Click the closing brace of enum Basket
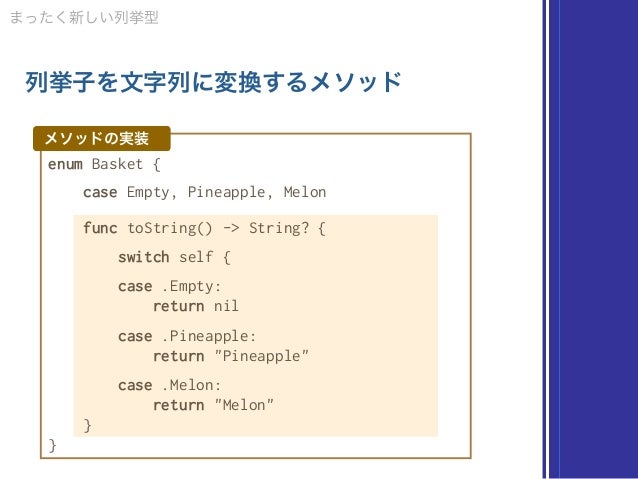 tap(52, 445)
